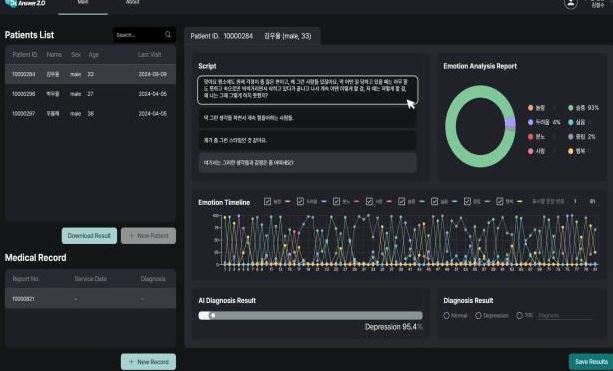Click the Answer 2.0 logo
Viewport: 613px width, 371px height.
[25, 3]
